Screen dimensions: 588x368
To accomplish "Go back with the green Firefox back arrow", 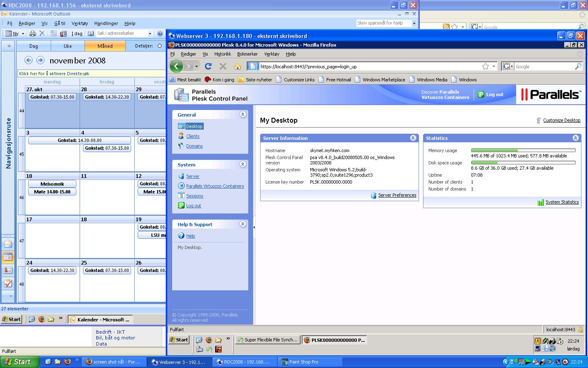I will 176,66.
